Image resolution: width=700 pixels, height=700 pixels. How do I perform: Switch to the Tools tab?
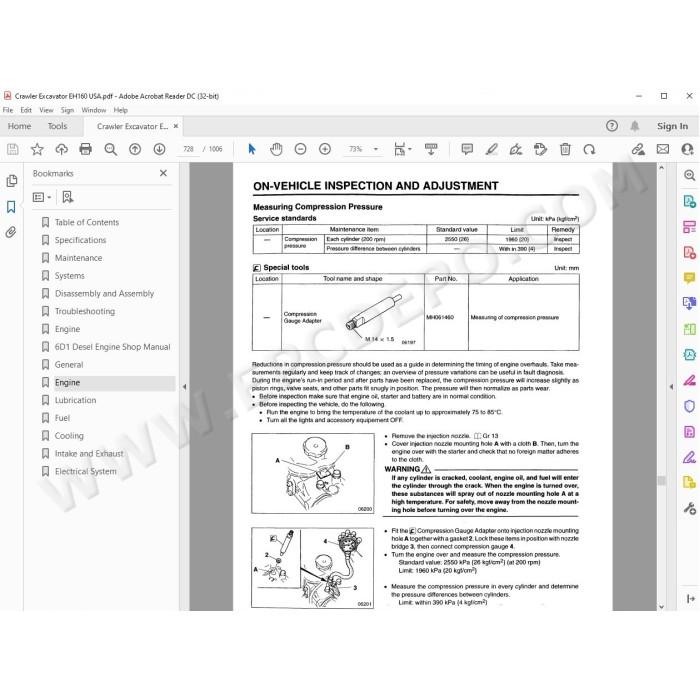tap(58, 126)
